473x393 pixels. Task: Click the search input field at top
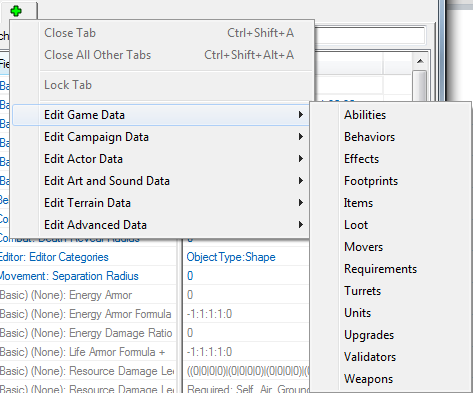point(370,35)
